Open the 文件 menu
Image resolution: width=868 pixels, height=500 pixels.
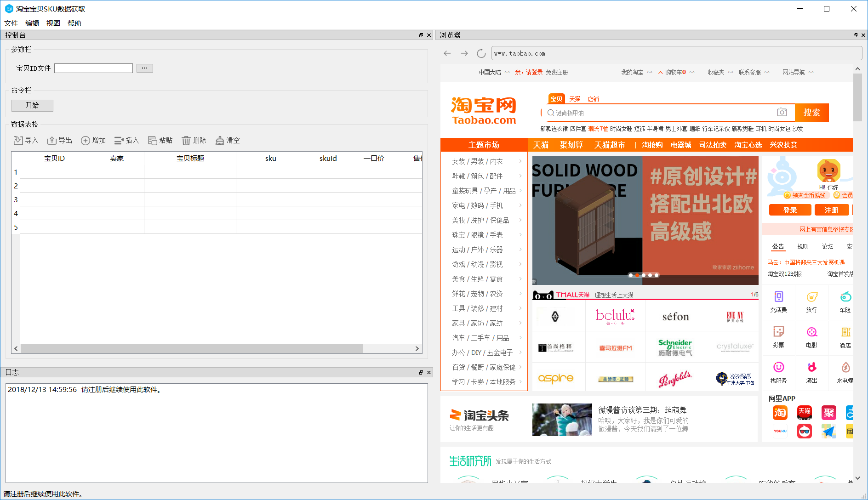(x=11, y=23)
